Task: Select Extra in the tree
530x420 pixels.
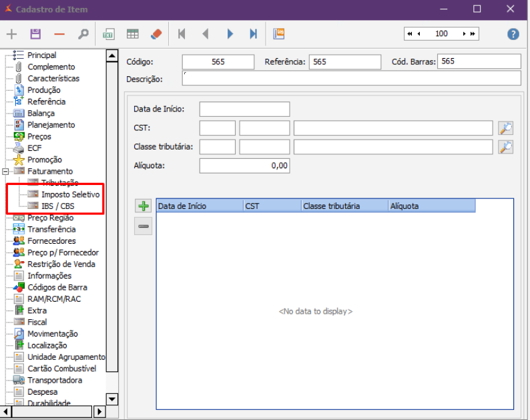Action: pyautogui.click(x=37, y=310)
